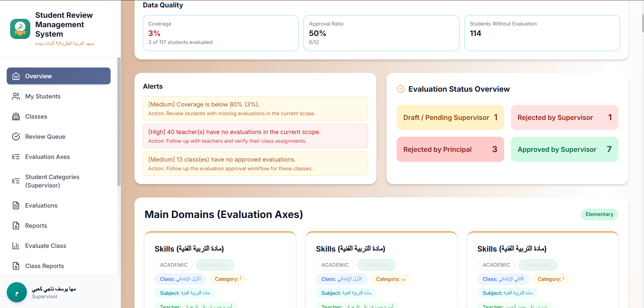Click the Review Queue checkmark icon
Screen dimensions: 644x308
coord(16,136)
